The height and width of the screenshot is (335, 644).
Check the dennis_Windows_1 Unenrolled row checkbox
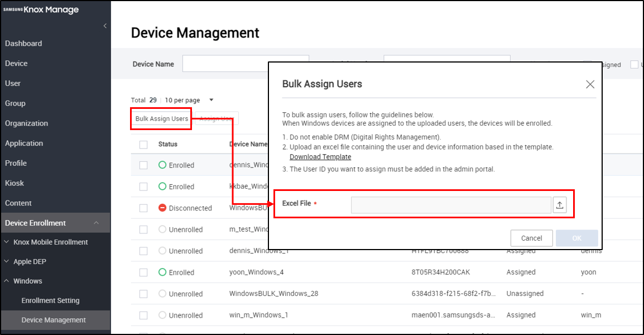click(143, 251)
